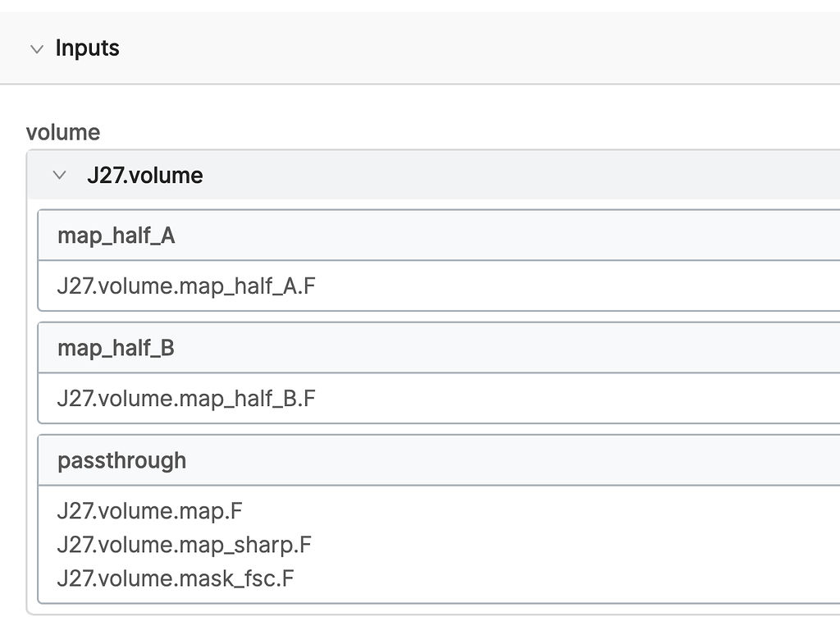Select the passthrough slot header

coord(439,461)
